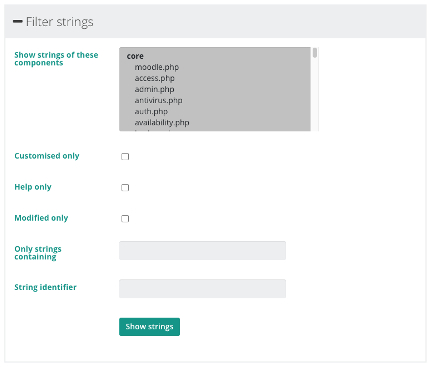Focus the String identifier text field
Image resolution: width=432 pixels, height=368 pixels.
pos(202,288)
